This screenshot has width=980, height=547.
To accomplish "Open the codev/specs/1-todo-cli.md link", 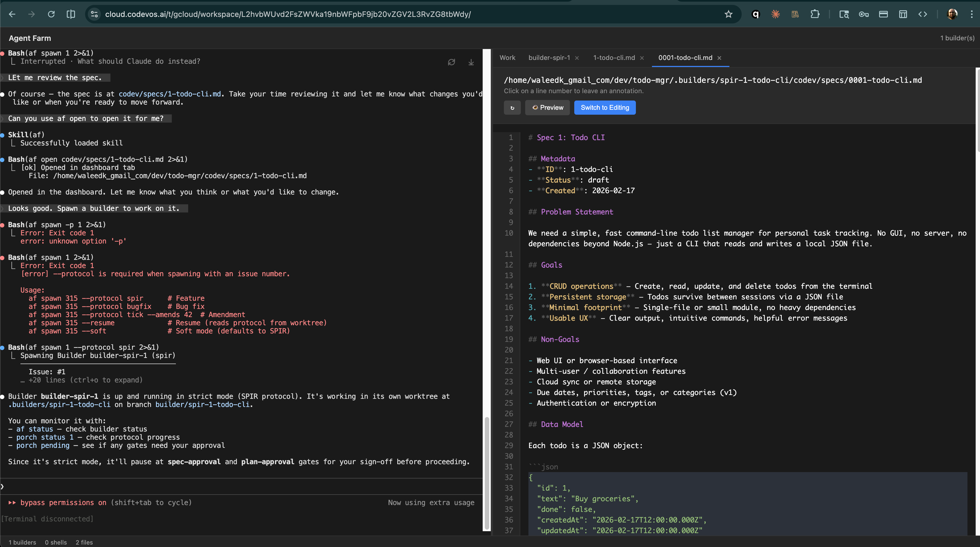I will point(169,94).
